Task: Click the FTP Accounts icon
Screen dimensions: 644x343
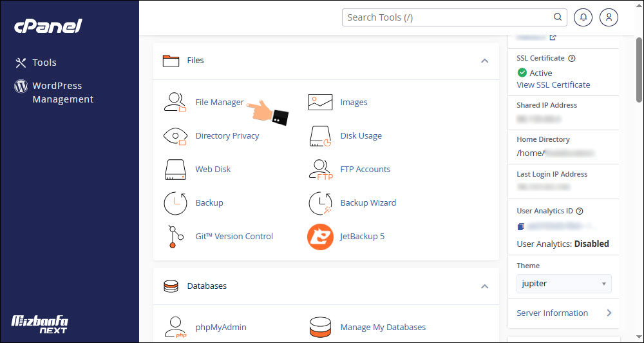Action: pos(320,170)
